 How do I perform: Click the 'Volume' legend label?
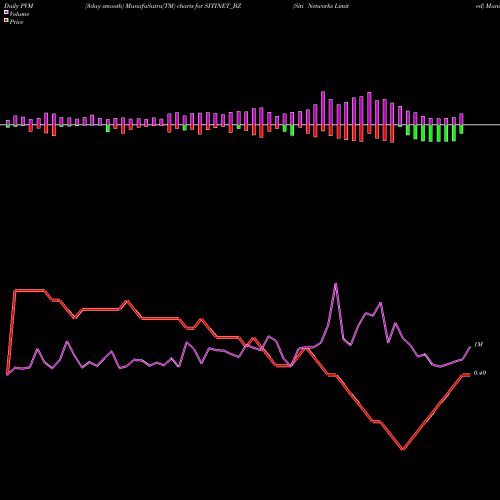[x=19, y=14]
